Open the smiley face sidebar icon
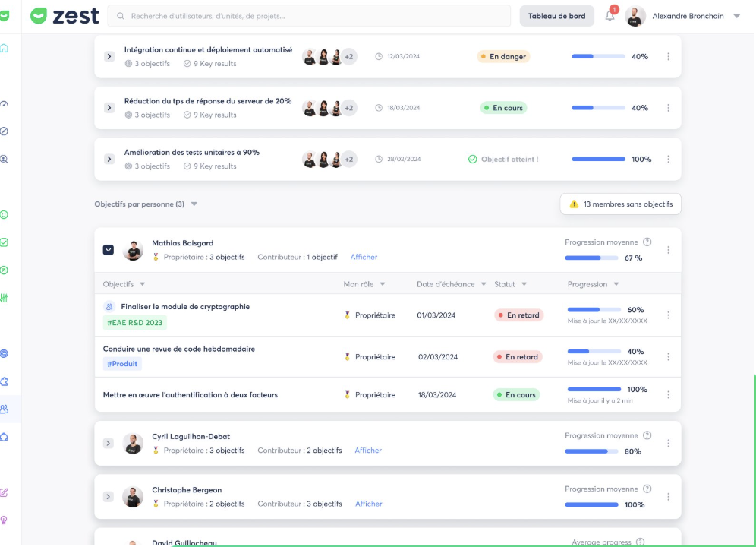This screenshot has width=756, height=547. click(x=5, y=215)
